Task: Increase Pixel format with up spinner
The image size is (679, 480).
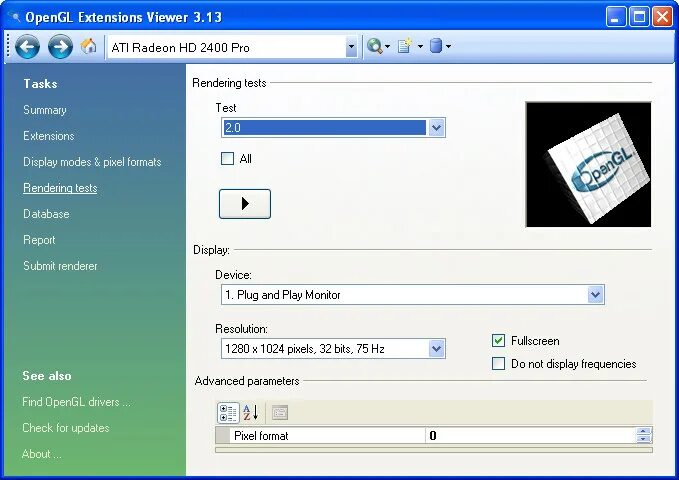Action: pos(643,432)
